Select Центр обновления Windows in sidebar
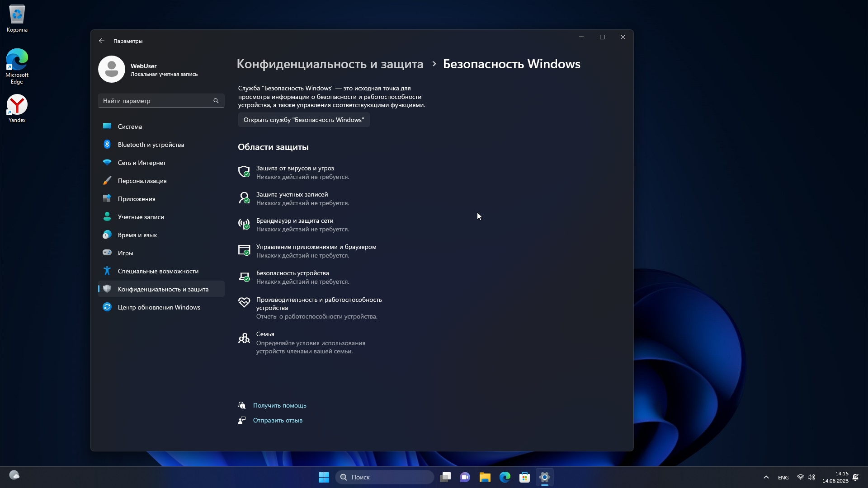The height and width of the screenshot is (488, 868). (x=159, y=307)
